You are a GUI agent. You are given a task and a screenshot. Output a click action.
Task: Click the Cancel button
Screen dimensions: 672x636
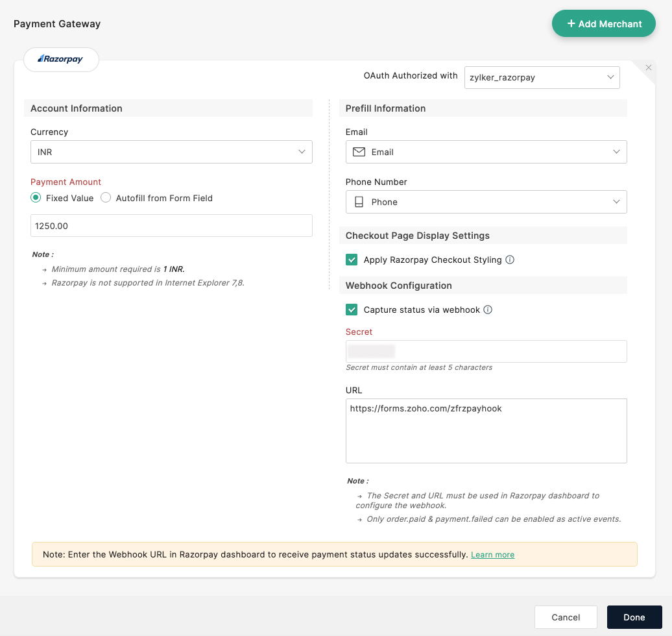tap(566, 617)
